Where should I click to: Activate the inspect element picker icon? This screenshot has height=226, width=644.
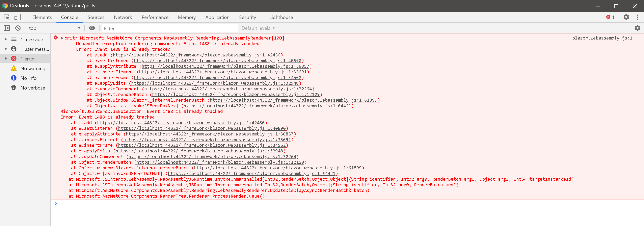click(x=7, y=17)
